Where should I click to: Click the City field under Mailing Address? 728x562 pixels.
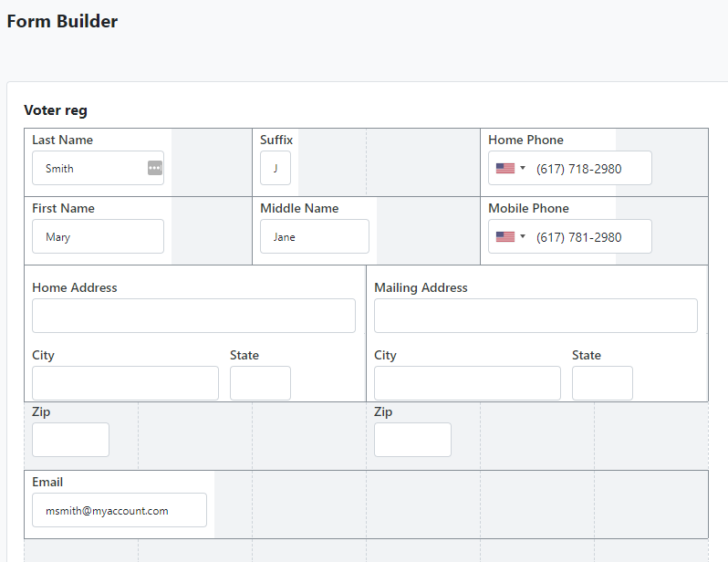click(467, 383)
